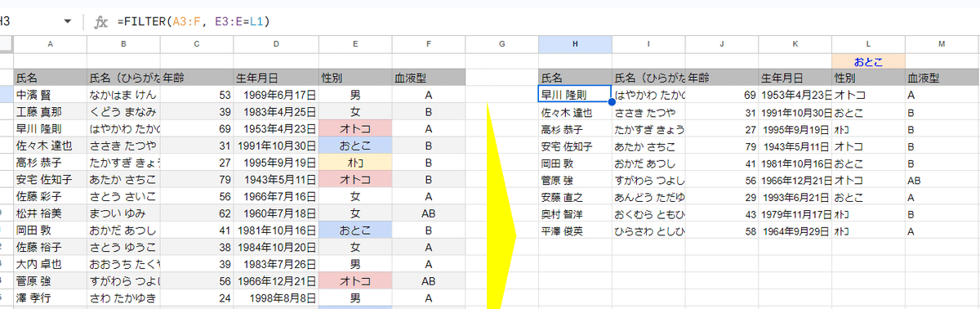Click age cell 53
This screenshot has width=980, height=309.
click(x=197, y=95)
